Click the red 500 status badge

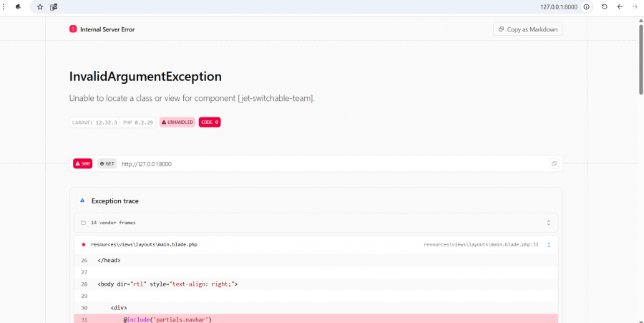pos(82,164)
